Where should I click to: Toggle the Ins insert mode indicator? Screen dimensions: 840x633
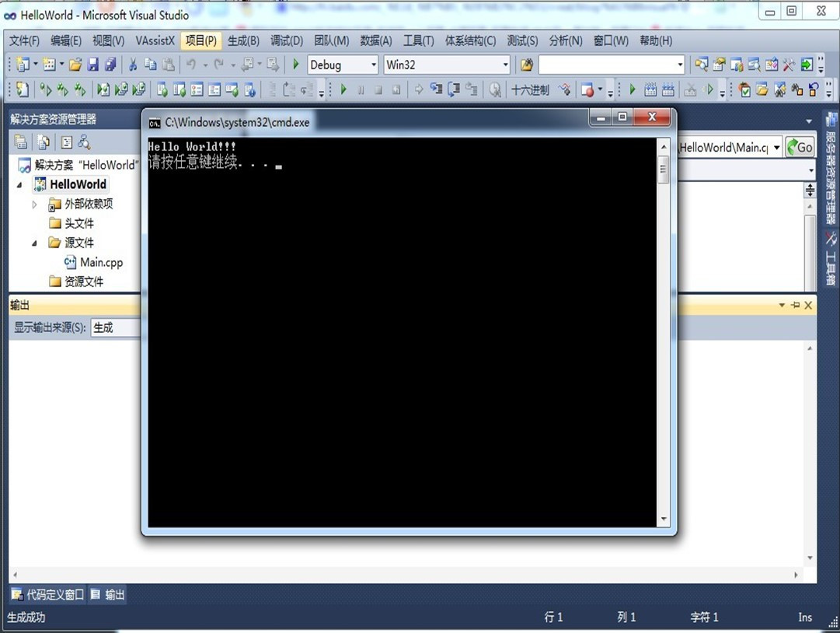point(805,617)
